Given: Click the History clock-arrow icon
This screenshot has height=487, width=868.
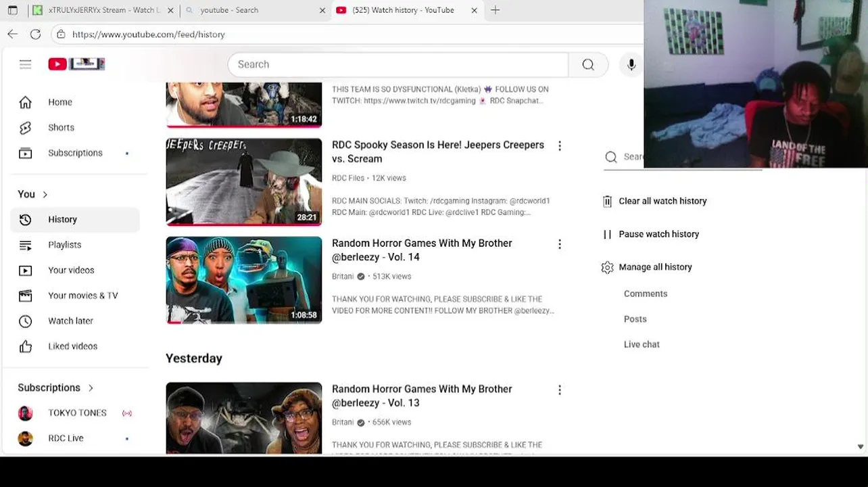Looking at the screenshot, I should pos(25,219).
